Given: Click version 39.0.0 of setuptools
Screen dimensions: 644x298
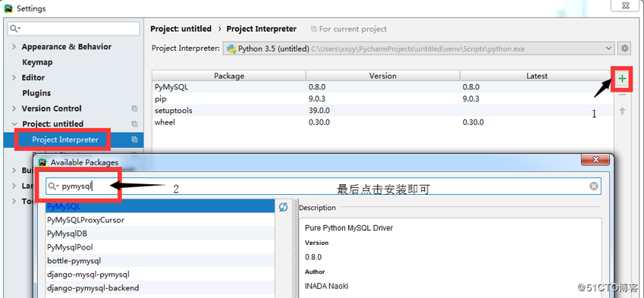Looking at the screenshot, I should [x=319, y=111].
